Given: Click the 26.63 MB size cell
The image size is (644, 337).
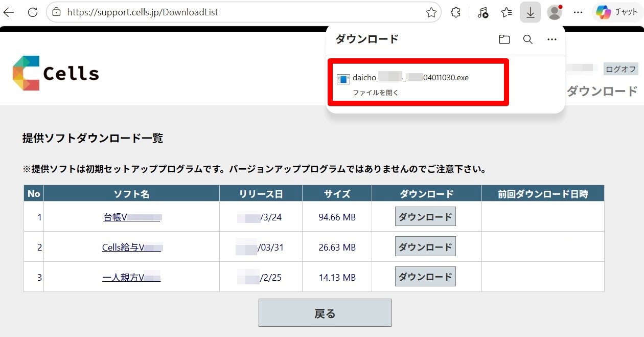Looking at the screenshot, I should [x=337, y=247].
